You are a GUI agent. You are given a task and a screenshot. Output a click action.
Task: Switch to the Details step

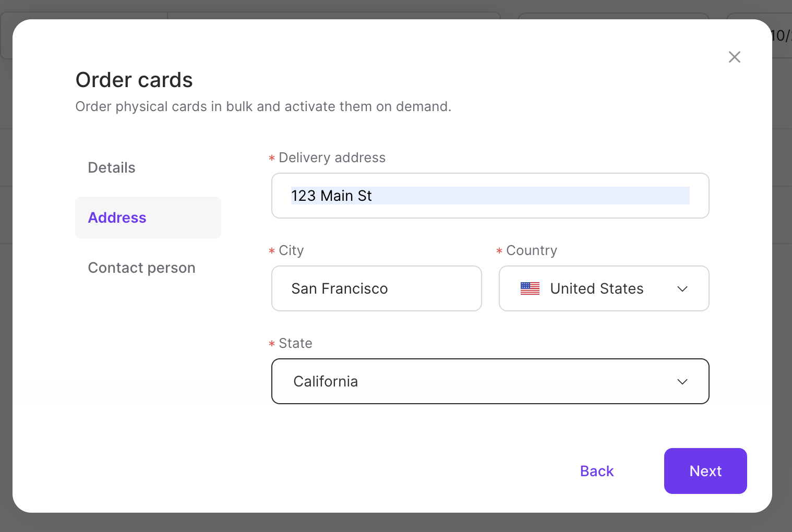tap(111, 167)
